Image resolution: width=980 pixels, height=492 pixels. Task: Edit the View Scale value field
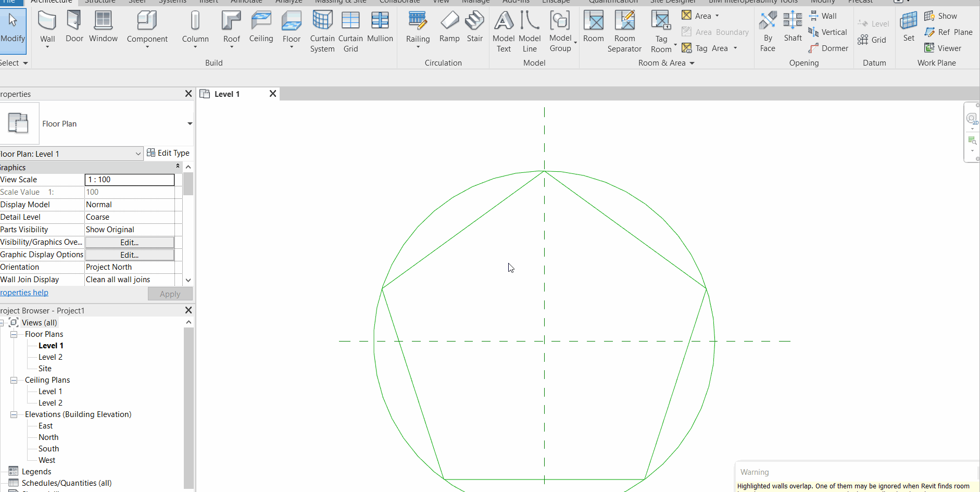(x=129, y=179)
